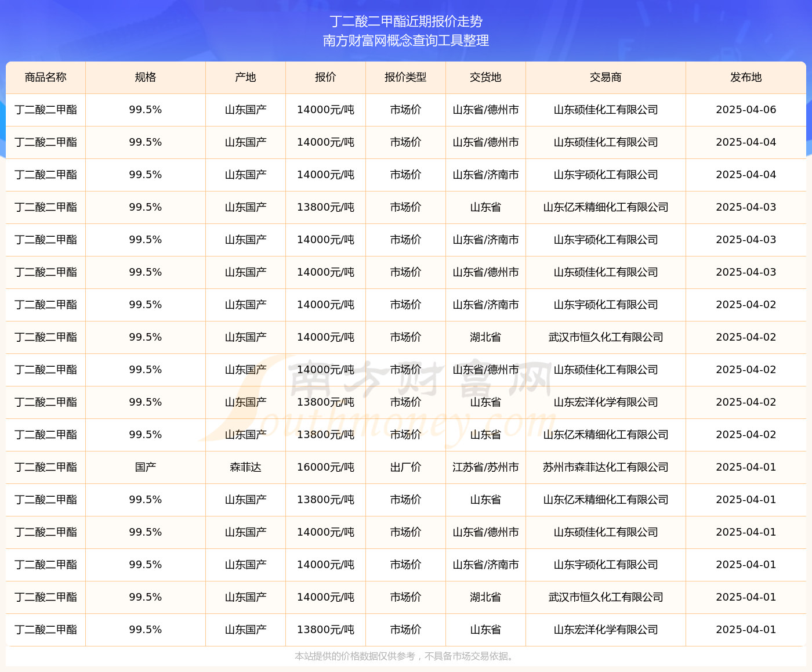Click the 出厂价 quote type cell
The height and width of the screenshot is (672, 812).
[x=405, y=467]
